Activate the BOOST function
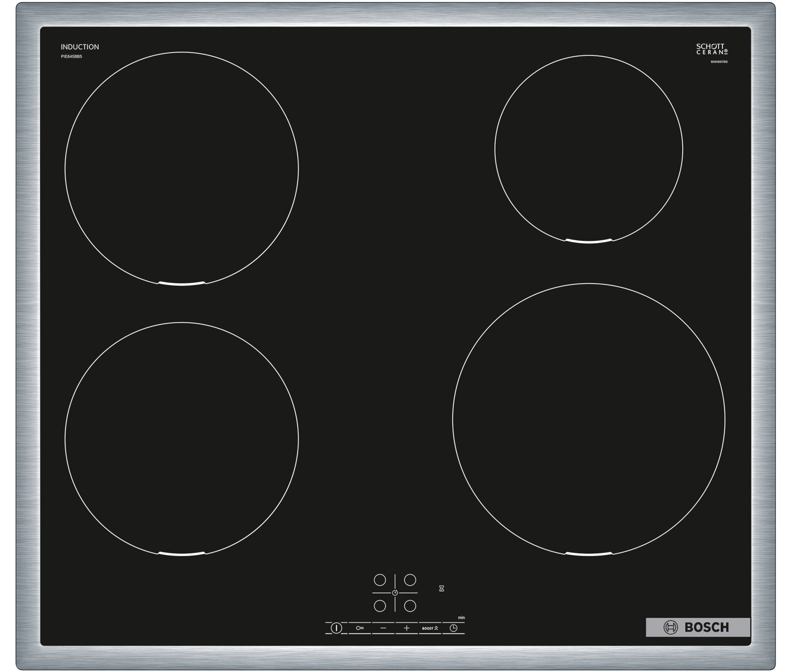 pos(430,628)
